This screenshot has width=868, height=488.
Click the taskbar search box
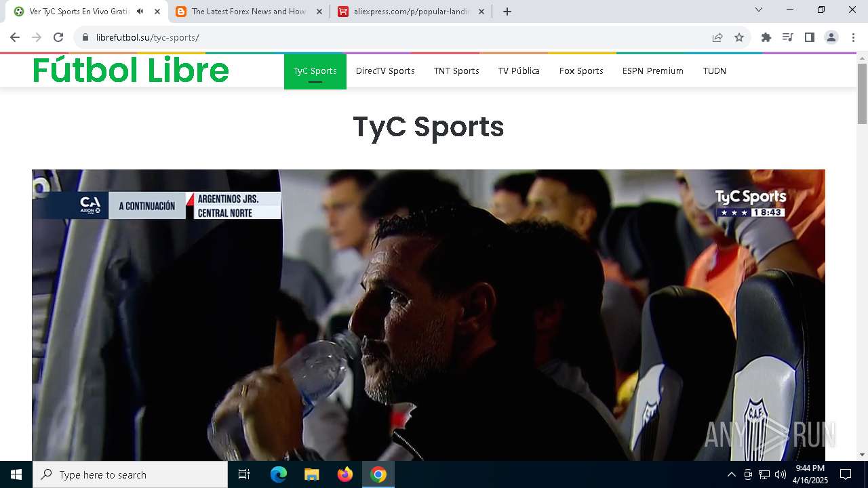[130, 474]
